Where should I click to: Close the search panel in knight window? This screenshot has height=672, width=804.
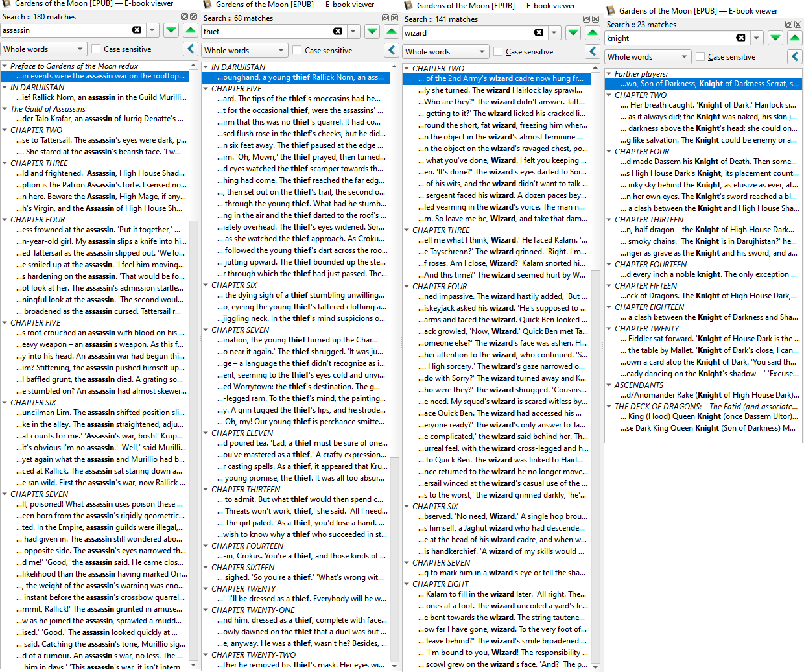798,25
